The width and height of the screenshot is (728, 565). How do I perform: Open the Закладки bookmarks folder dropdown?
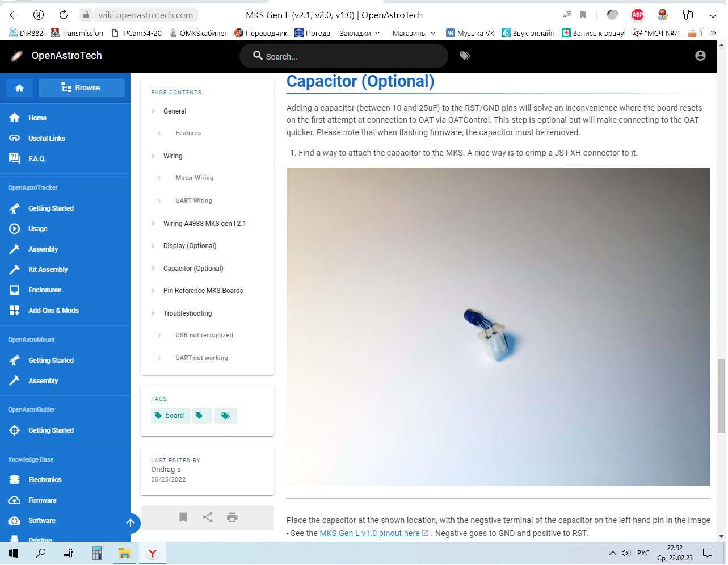[360, 34]
